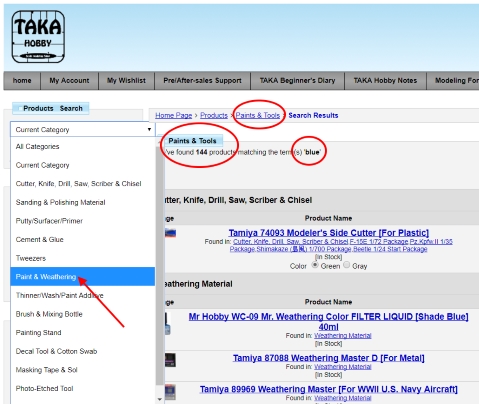
Task: Click the TAKA Hobby logo
Action: click(38, 36)
